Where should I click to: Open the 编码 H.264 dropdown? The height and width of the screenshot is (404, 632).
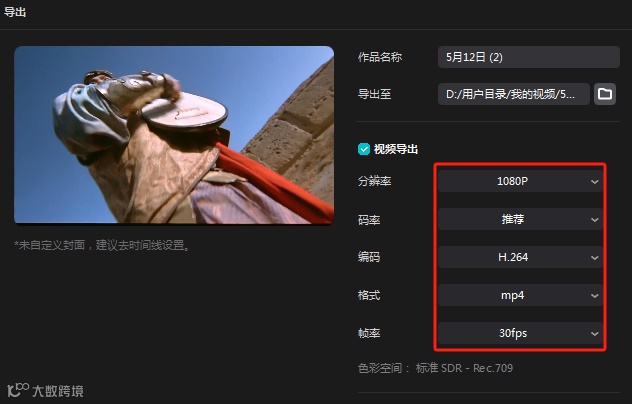[x=520, y=257]
